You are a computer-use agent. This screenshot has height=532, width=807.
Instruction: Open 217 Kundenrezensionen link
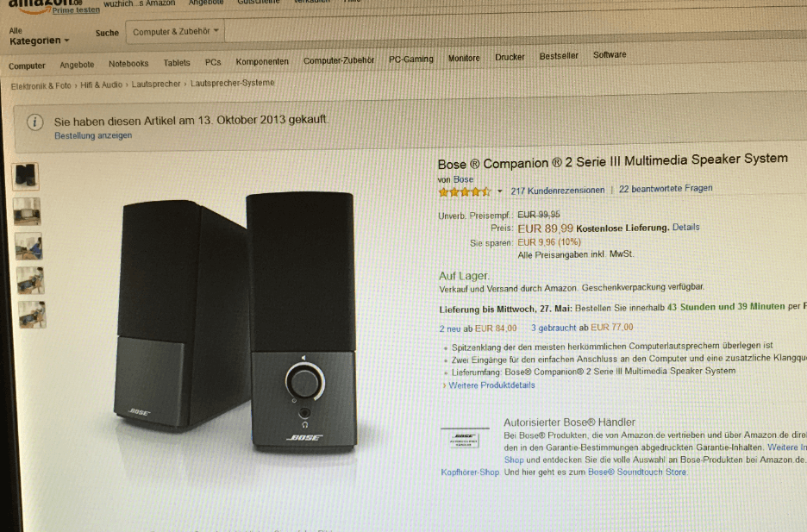click(557, 191)
